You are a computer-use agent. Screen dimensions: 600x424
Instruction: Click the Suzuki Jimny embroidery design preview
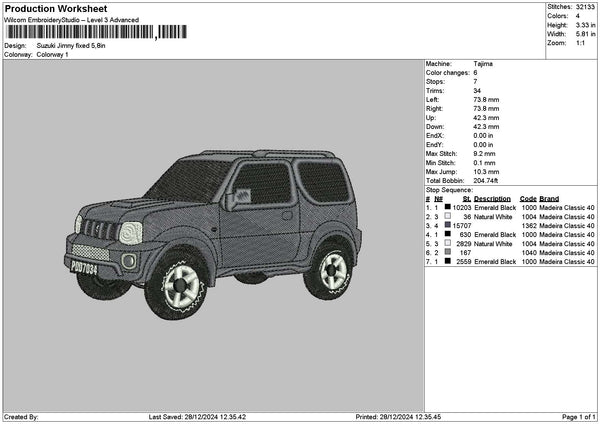tap(213, 235)
